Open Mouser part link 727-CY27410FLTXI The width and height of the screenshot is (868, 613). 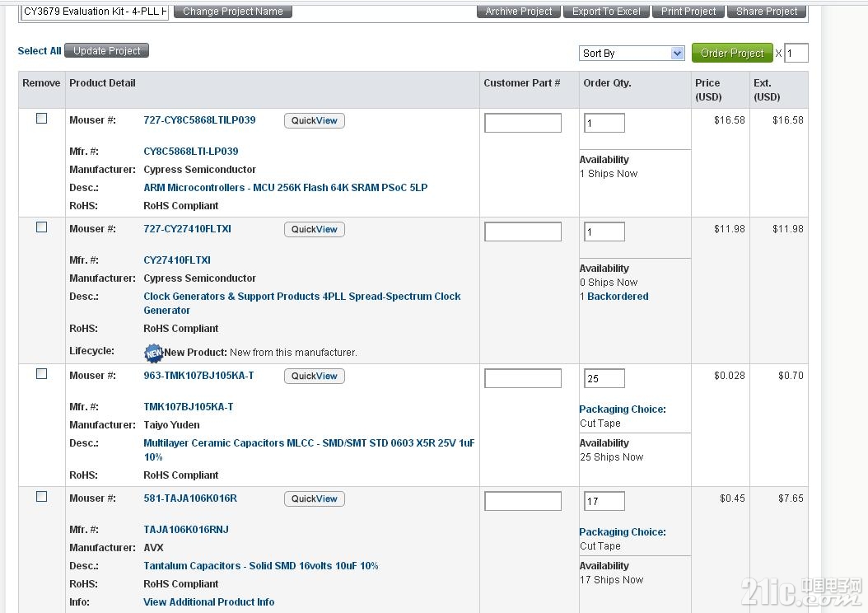pos(187,229)
